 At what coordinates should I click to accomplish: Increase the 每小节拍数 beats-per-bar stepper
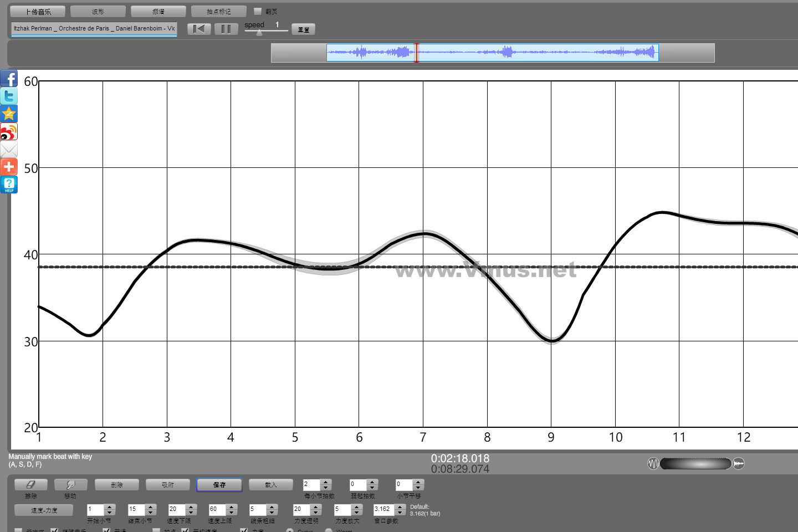[x=326, y=482]
